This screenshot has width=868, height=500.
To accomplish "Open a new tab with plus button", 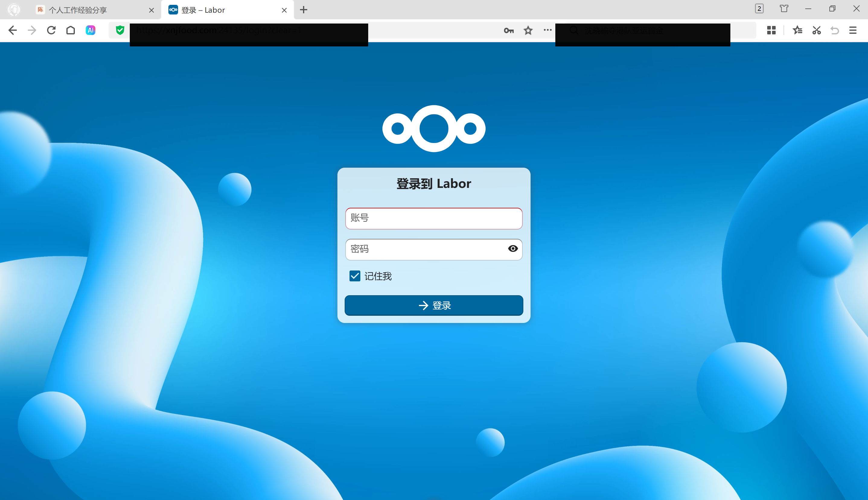I will 303,10.
